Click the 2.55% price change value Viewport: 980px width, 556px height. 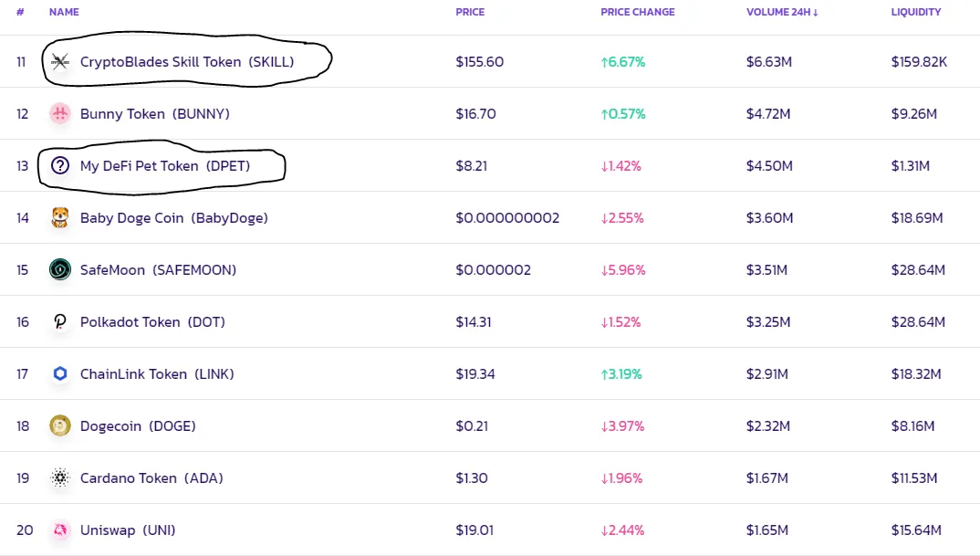click(622, 217)
